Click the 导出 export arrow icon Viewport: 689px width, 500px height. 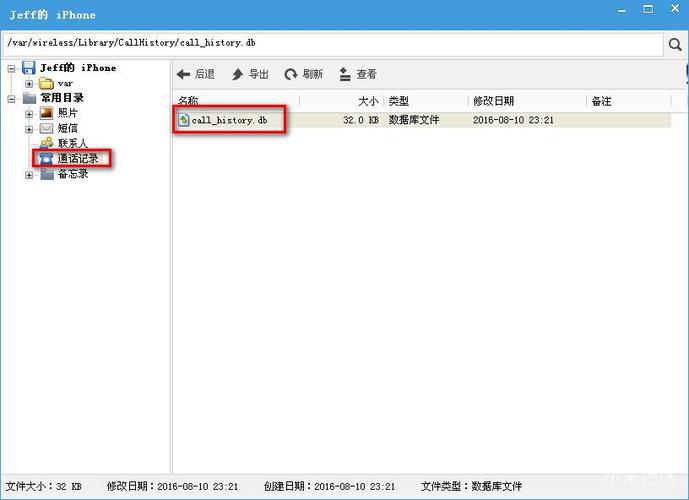click(238, 75)
